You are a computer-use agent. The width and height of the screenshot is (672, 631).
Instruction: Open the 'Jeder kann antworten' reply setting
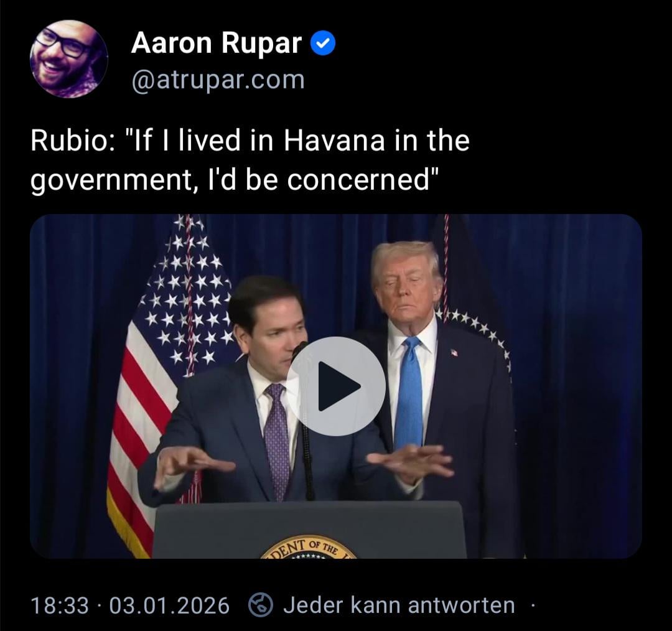coord(399,605)
